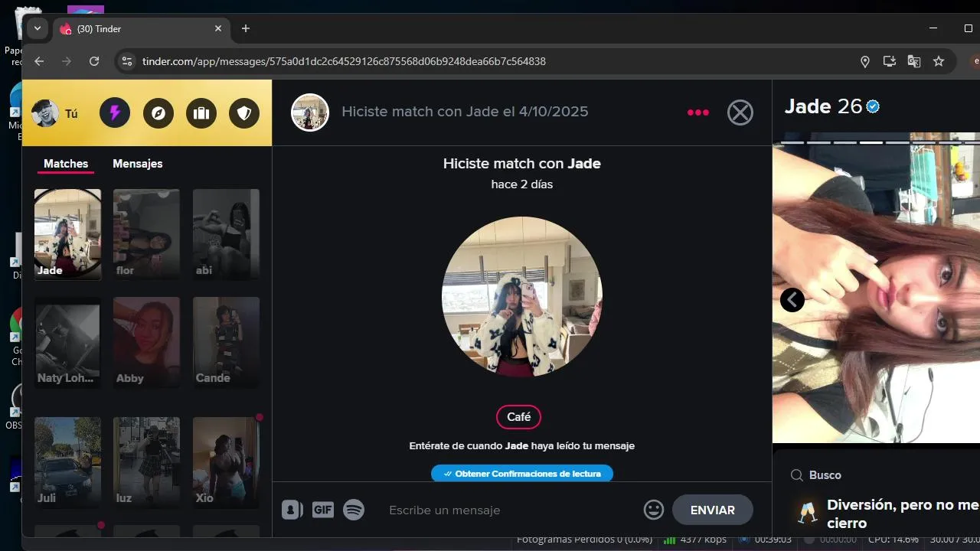
Task: Open the emoji picker smiley face
Action: click(x=653, y=510)
